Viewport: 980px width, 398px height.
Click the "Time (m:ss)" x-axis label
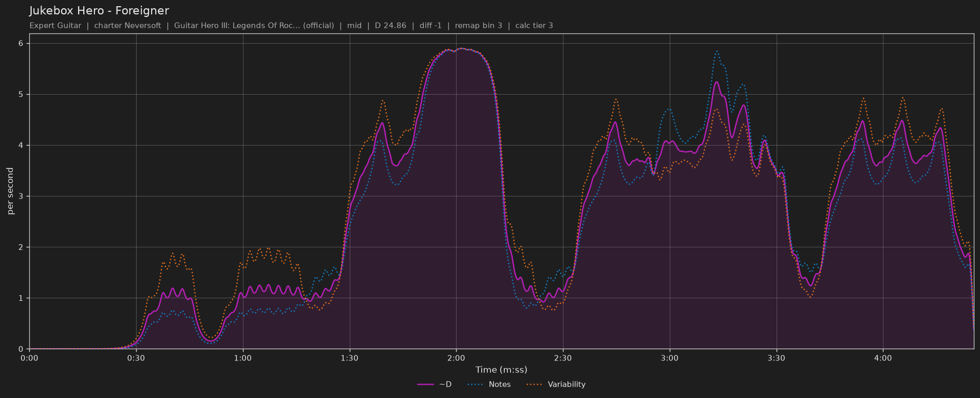[501, 370]
